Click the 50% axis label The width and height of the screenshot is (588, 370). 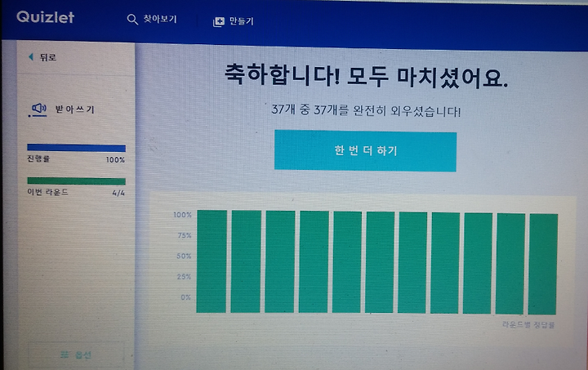184,256
